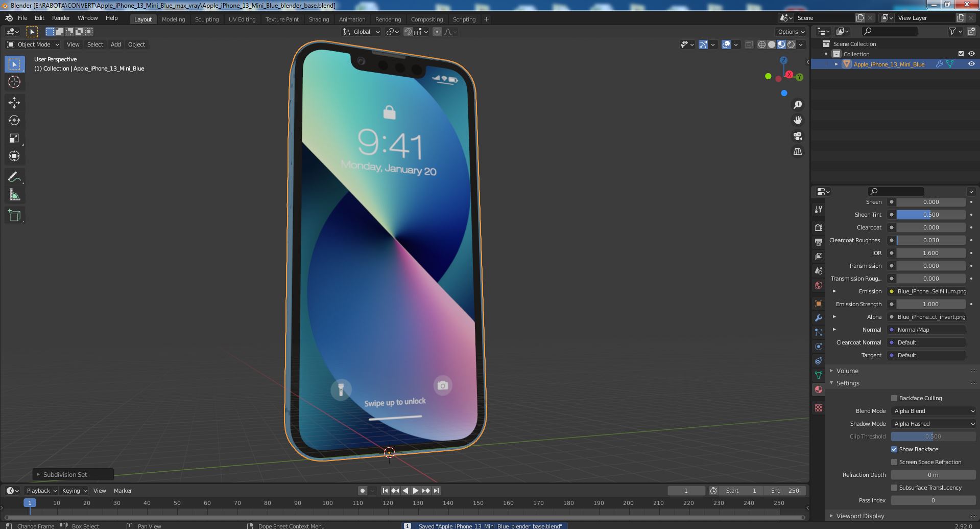The image size is (980, 529).
Task: Open the Output properties tab
Action: [819, 242]
